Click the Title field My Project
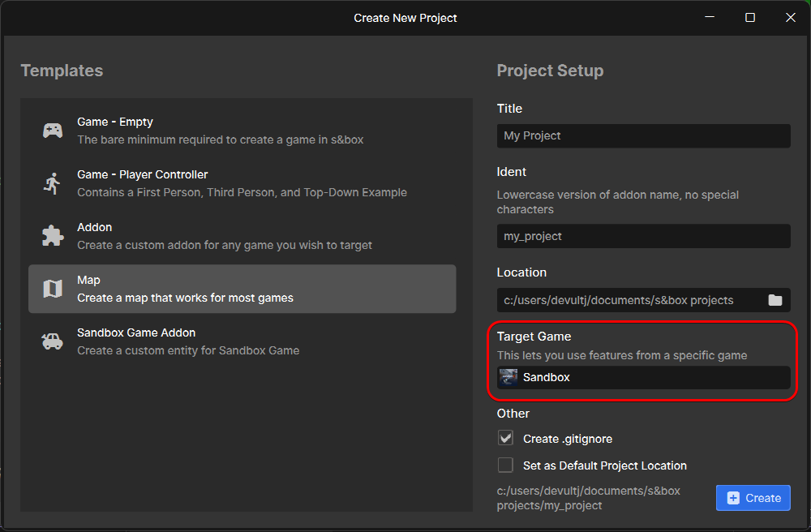Image resolution: width=811 pixels, height=532 pixels. point(643,136)
